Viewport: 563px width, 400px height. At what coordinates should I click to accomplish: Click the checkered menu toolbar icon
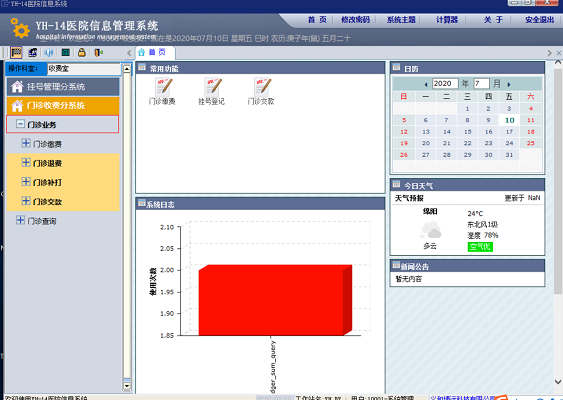click(x=16, y=53)
